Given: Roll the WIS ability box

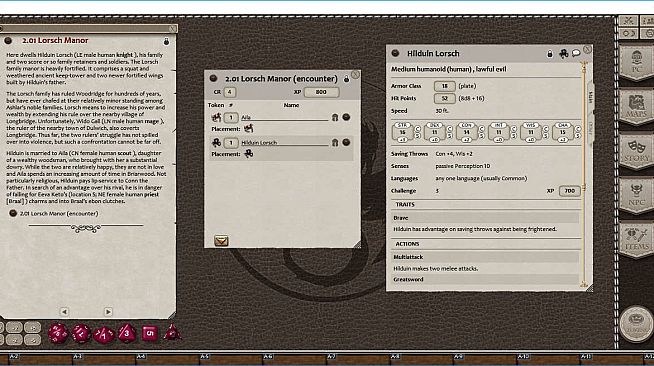Looking at the screenshot, I should coord(531,133).
